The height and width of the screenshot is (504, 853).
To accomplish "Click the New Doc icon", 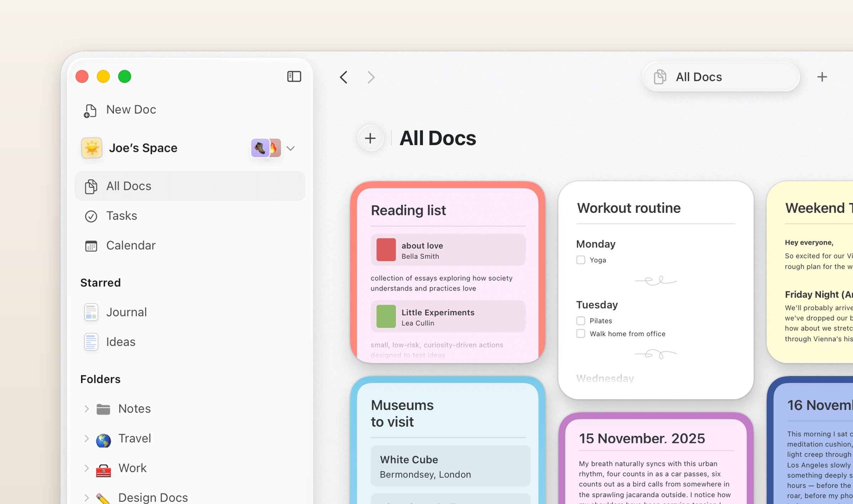I will [90, 111].
